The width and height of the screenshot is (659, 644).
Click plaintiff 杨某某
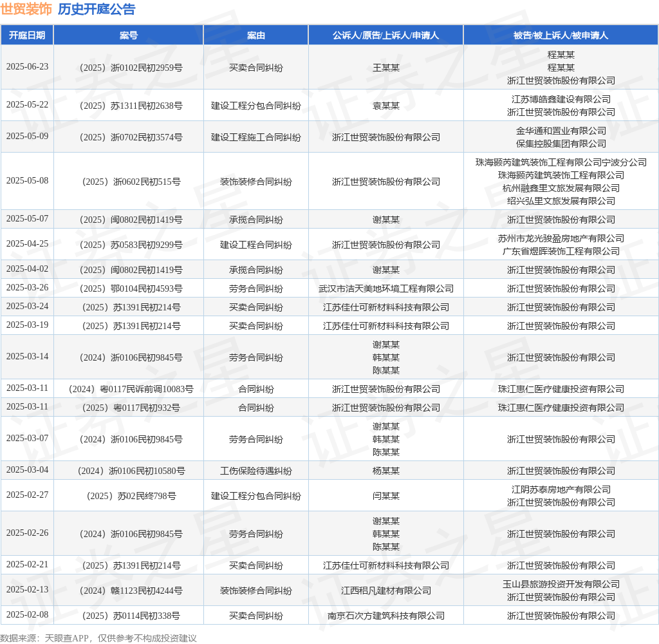[x=386, y=471]
